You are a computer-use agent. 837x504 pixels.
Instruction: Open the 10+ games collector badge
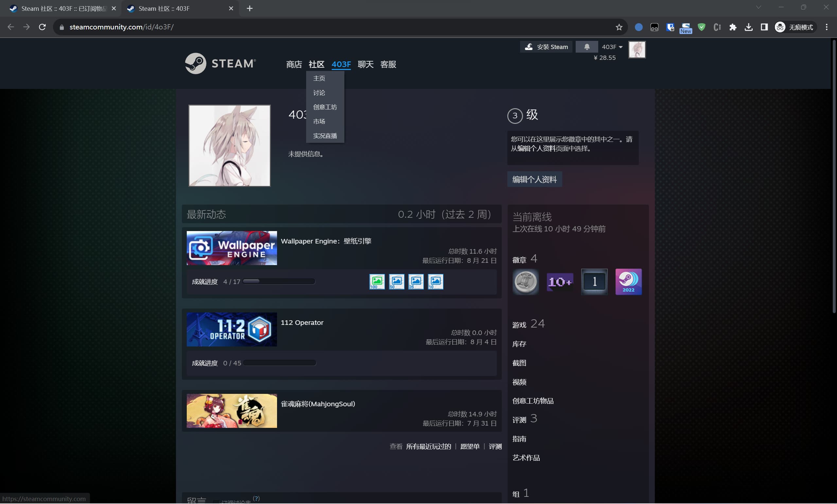click(x=560, y=282)
